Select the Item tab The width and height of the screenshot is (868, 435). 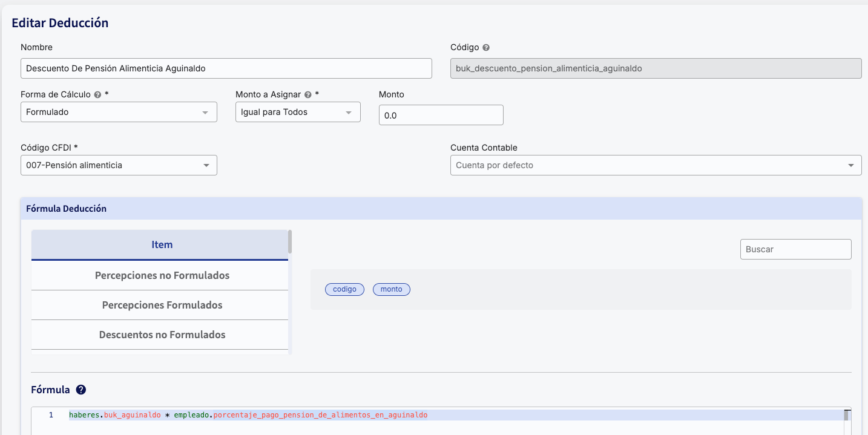[162, 245]
